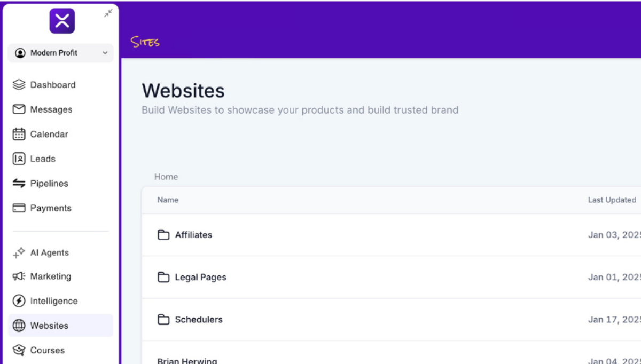Select the Leads contact icon

pyautogui.click(x=19, y=159)
